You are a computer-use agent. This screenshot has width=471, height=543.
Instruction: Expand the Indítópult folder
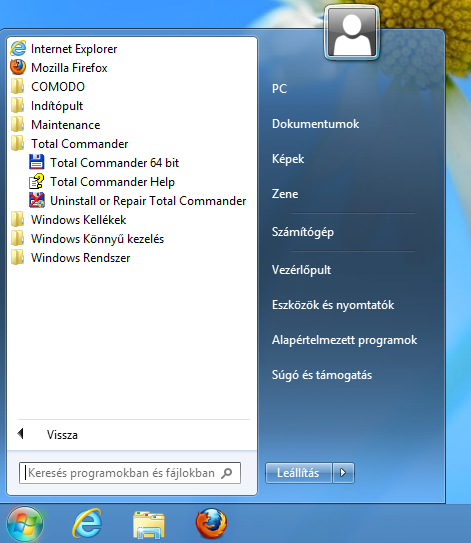click(57, 106)
